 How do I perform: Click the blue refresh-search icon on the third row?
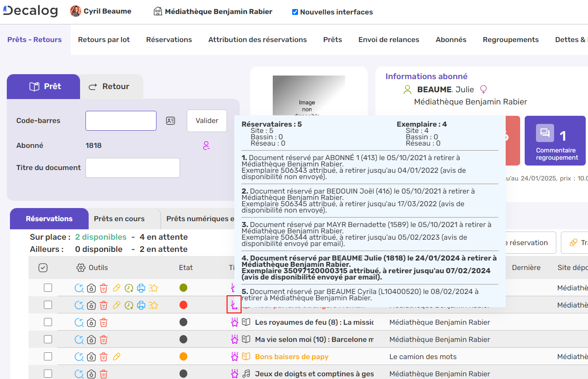click(79, 322)
